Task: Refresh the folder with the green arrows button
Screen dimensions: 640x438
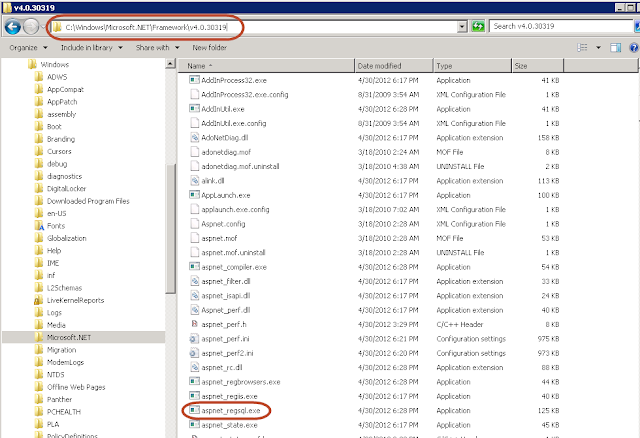Action: click(478, 27)
